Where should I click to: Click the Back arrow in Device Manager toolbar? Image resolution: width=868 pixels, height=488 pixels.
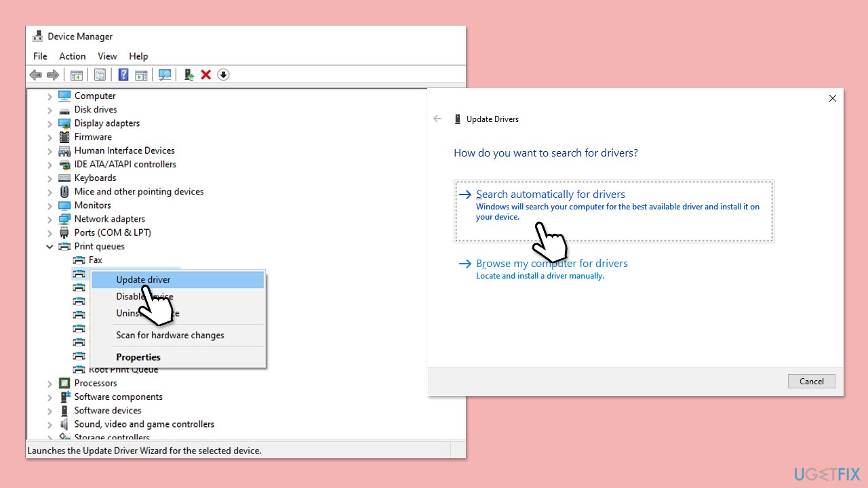click(x=36, y=75)
